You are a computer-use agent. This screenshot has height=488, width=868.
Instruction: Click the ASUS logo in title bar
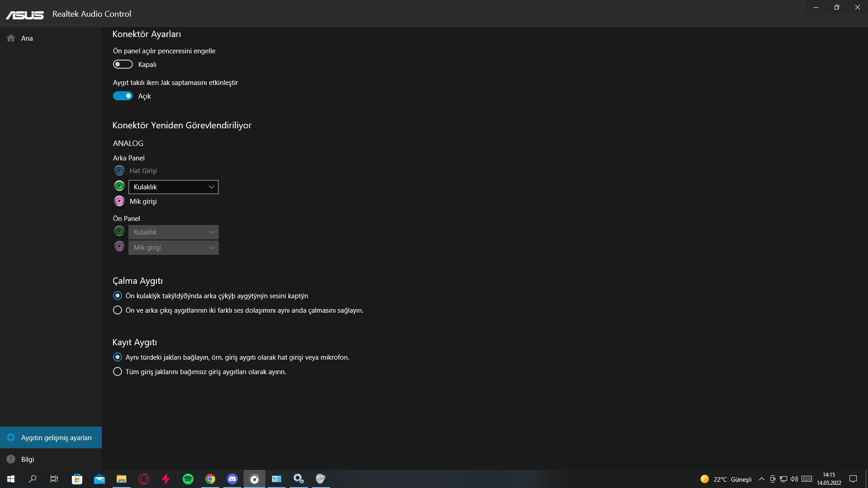(x=25, y=14)
